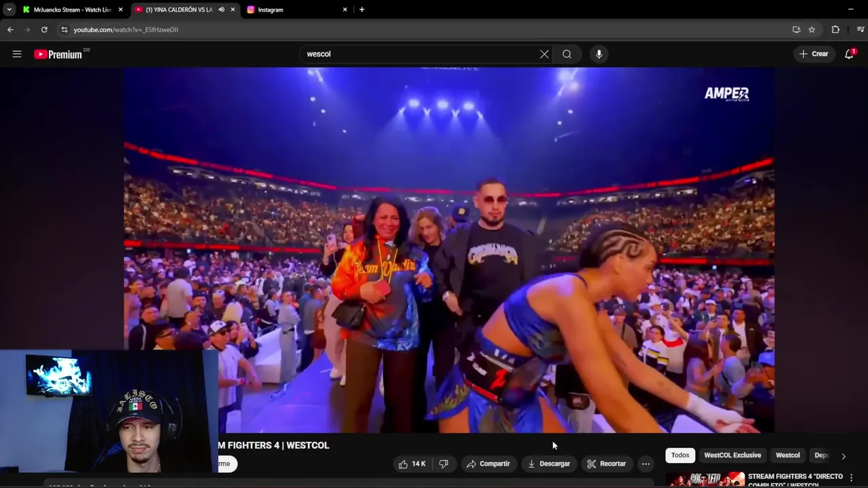View site information icon in address bar
Screen dimensions: 868x488
(64, 30)
